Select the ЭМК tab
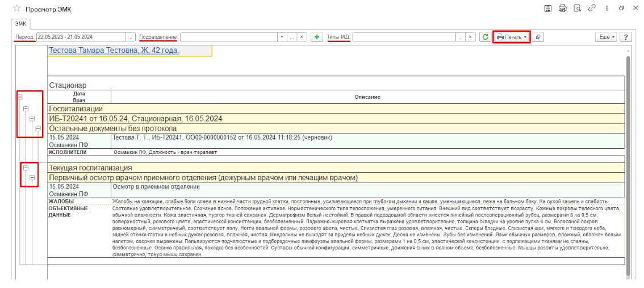Image resolution: width=644 pixels, height=288 pixels. tap(21, 24)
